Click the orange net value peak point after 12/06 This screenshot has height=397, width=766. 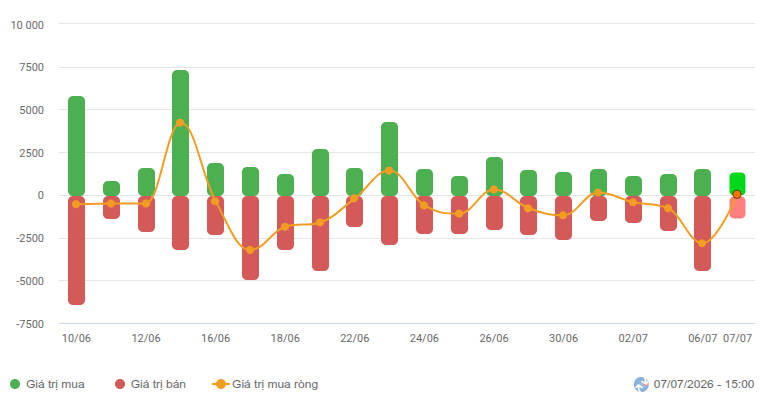tap(180, 123)
